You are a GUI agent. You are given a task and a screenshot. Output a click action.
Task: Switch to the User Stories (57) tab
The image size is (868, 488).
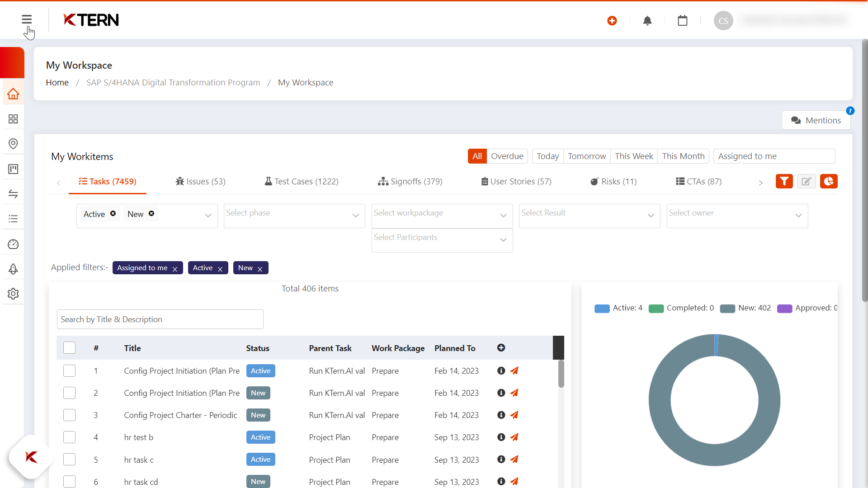coord(516,181)
